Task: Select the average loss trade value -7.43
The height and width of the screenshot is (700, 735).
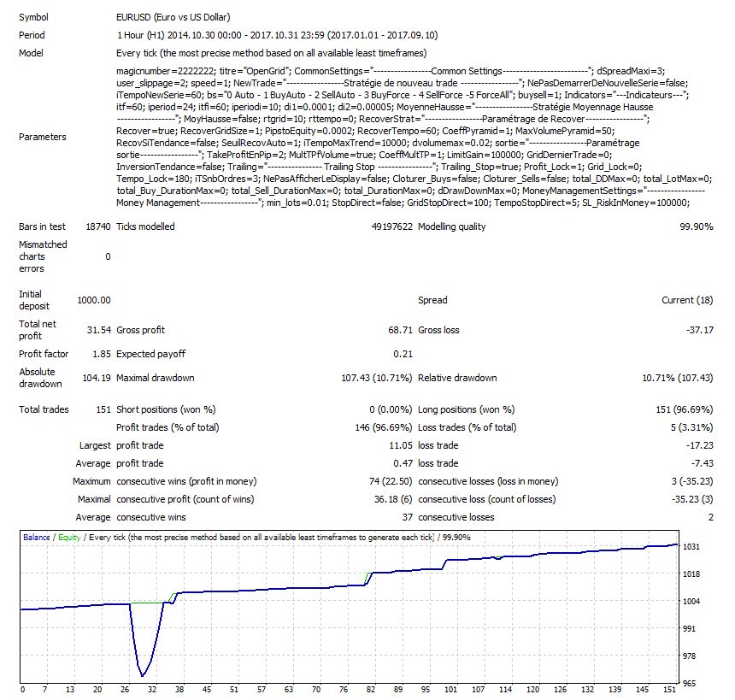Action: pyautogui.click(x=703, y=464)
